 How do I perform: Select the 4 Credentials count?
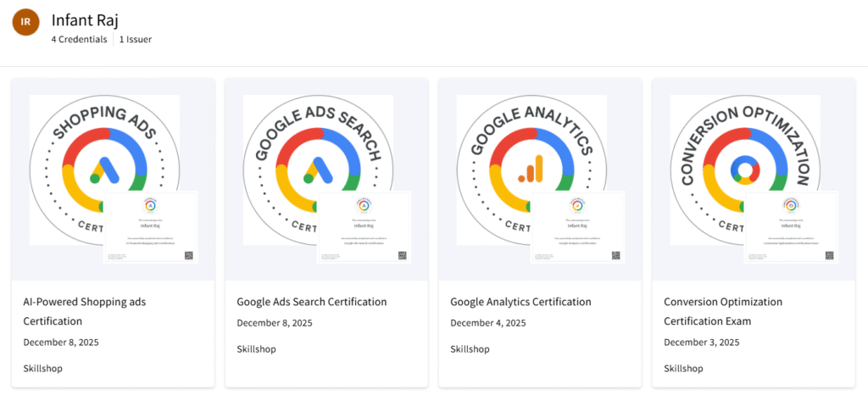tap(79, 39)
